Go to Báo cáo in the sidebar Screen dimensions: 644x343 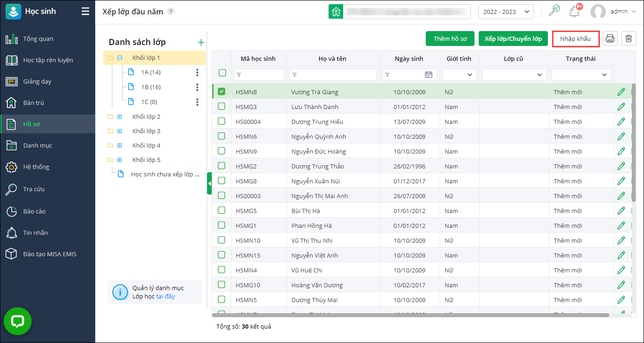pos(35,211)
